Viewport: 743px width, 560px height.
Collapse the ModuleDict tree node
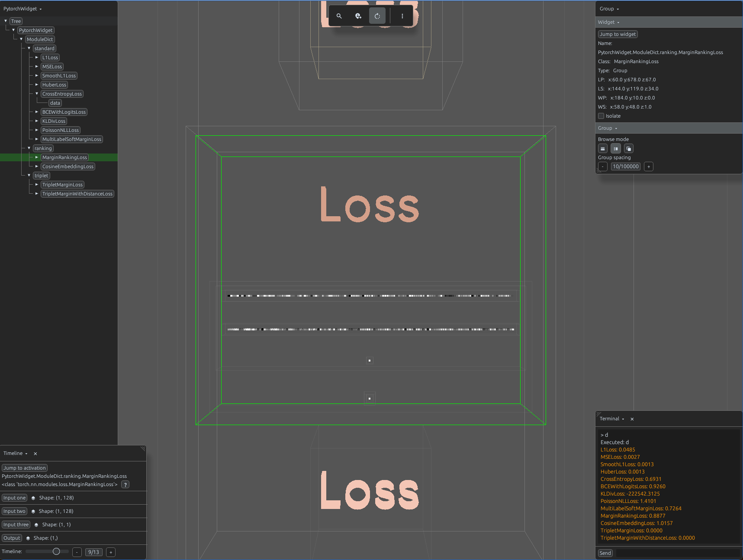click(x=21, y=39)
